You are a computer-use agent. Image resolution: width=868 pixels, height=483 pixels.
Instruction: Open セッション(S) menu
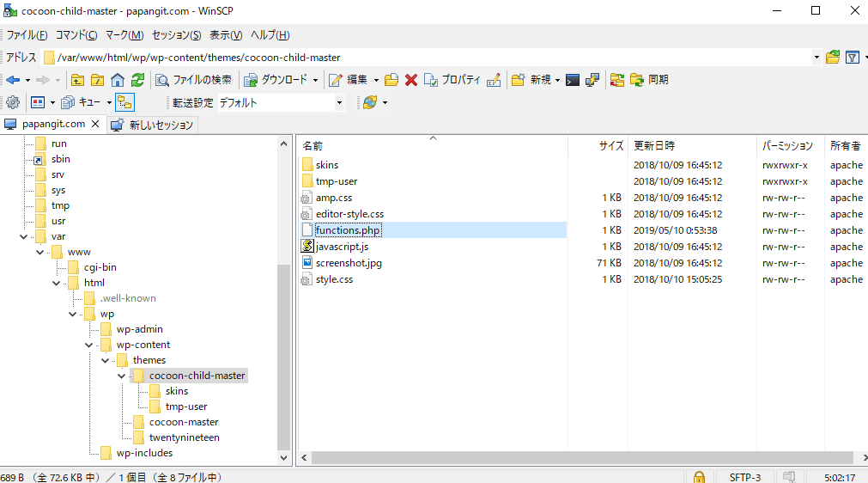177,35
